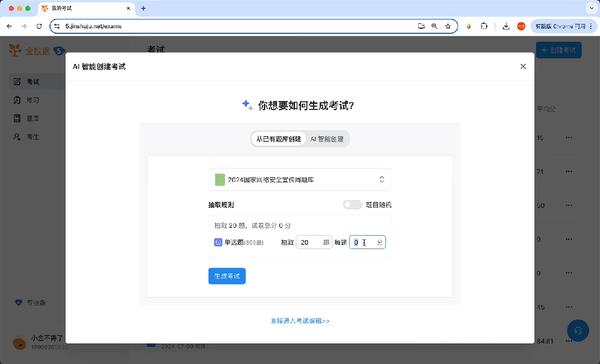Click the address bar URL text
600x364 pixels.
pos(93,26)
